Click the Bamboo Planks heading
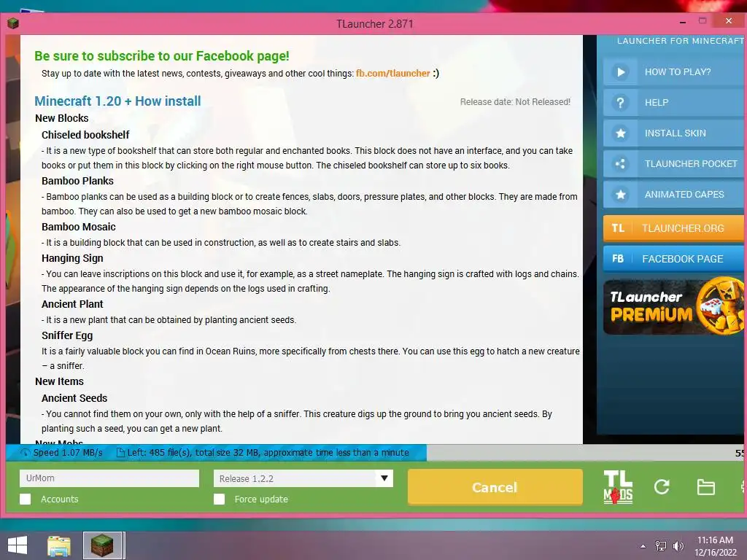The height and width of the screenshot is (560, 747). (77, 181)
